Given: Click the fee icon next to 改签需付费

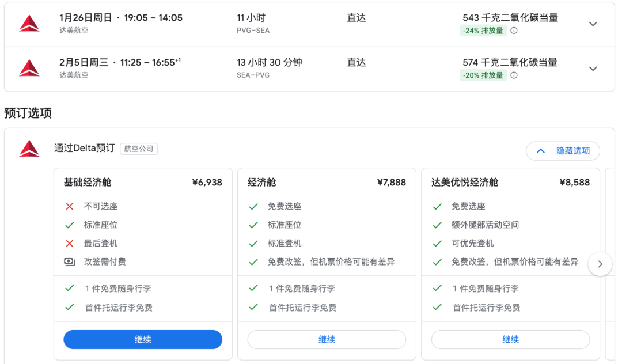Looking at the screenshot, I should pyautogui.click(x=70, y=261).
